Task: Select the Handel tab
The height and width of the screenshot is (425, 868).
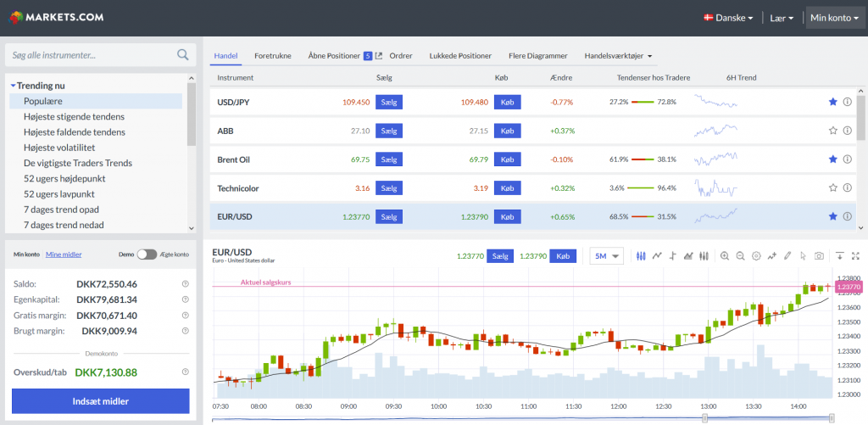Action: (x=225, y=55)
